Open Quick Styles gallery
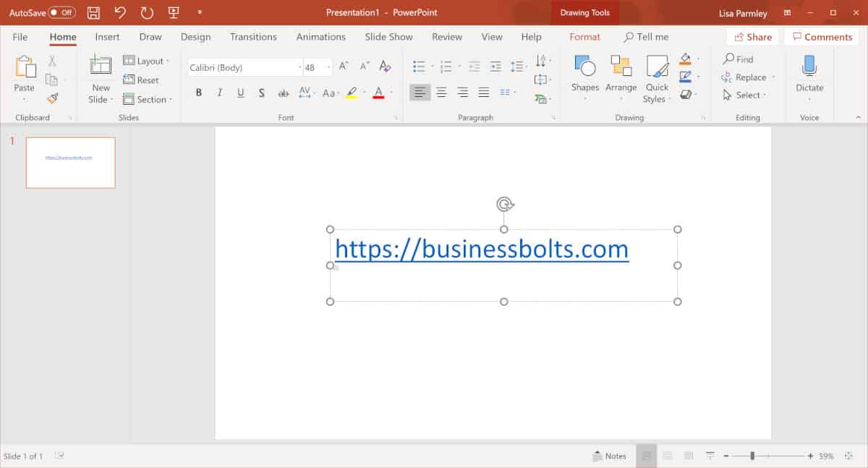The height and width of the screenshot is (468, 868). pos(657,80)
